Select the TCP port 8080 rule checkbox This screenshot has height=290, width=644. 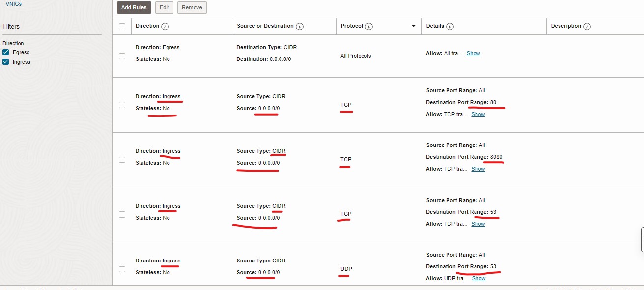point(122,160)
